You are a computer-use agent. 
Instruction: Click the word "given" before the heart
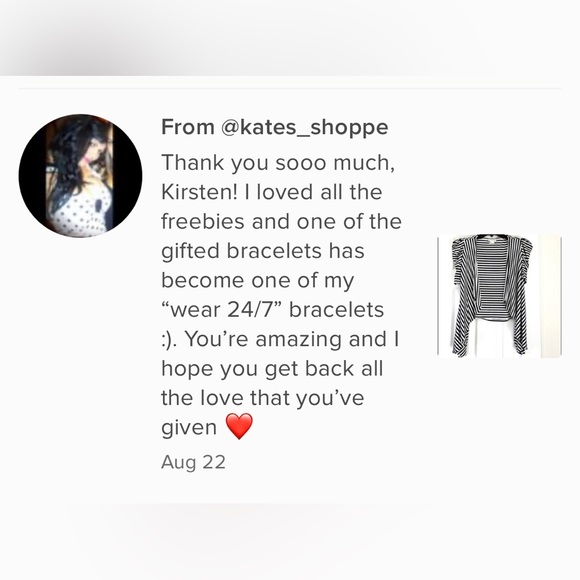pos(189,428)
